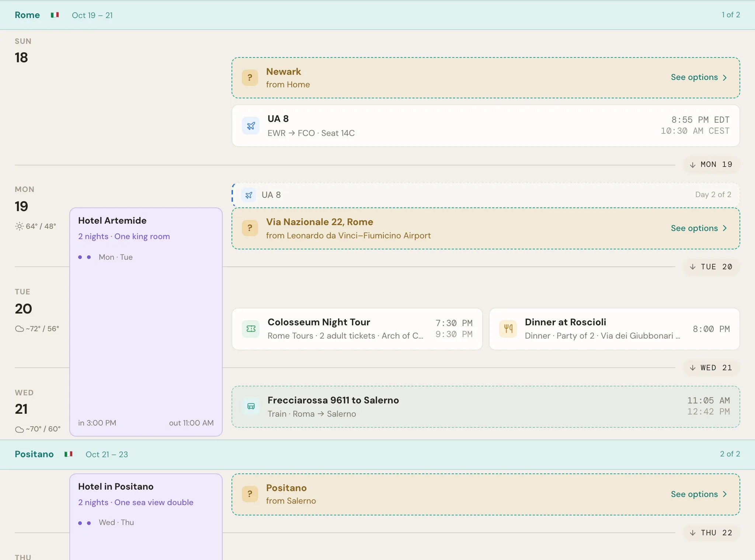This screenshot has width=755, height=560.
Task: Click the cloud weather icon for Wednesday 21
Action: click(19, 429)
